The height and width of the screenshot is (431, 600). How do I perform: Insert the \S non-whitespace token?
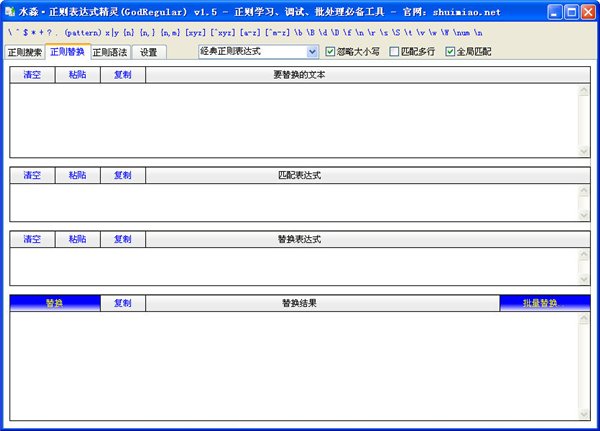pos(396,33)
